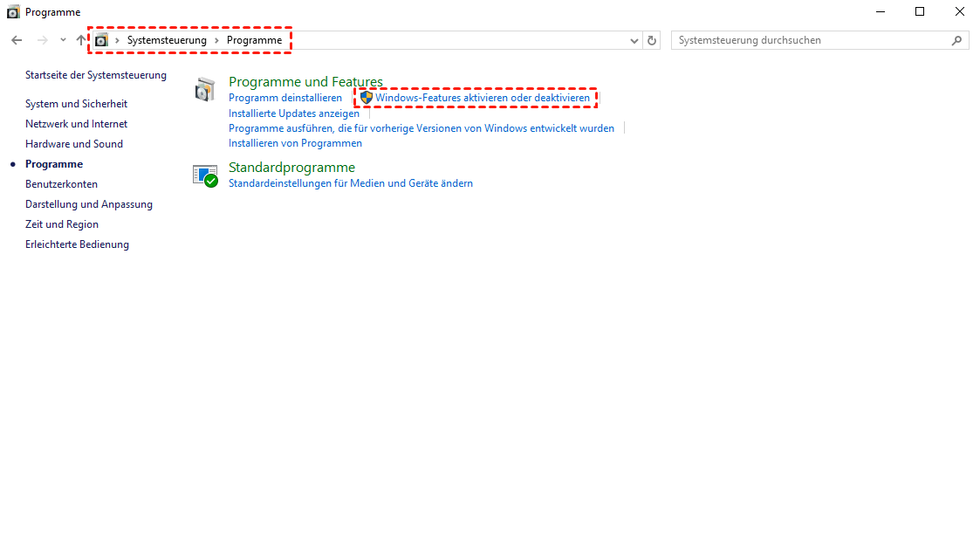Click the window icon in the title bar

pos(13,12)
